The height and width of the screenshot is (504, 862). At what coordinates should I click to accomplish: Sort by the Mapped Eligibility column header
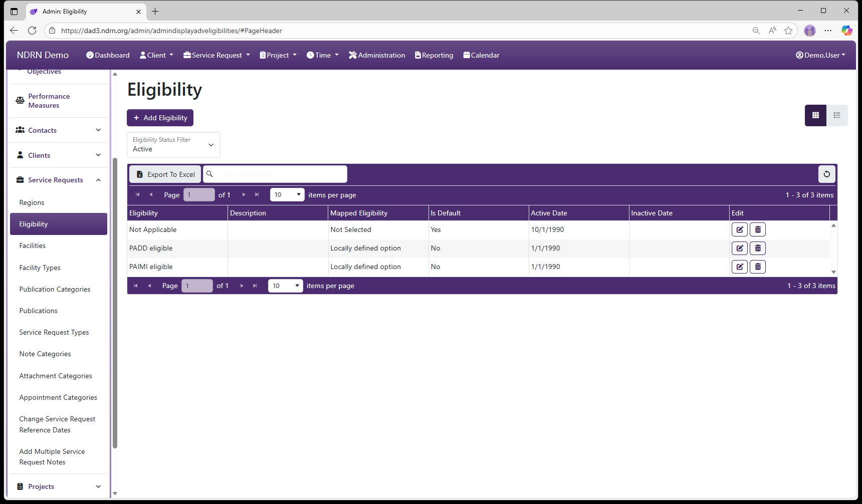pos(378,213)
